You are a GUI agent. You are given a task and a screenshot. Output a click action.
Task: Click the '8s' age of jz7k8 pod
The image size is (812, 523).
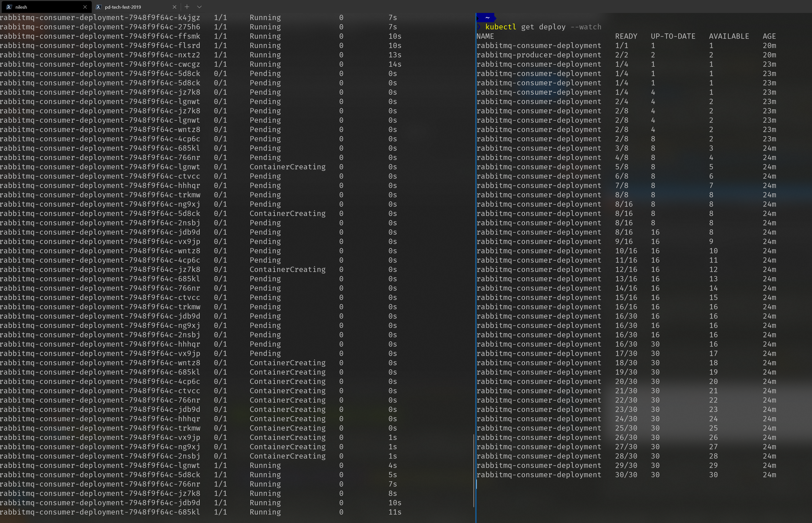(x=393, y=493)
